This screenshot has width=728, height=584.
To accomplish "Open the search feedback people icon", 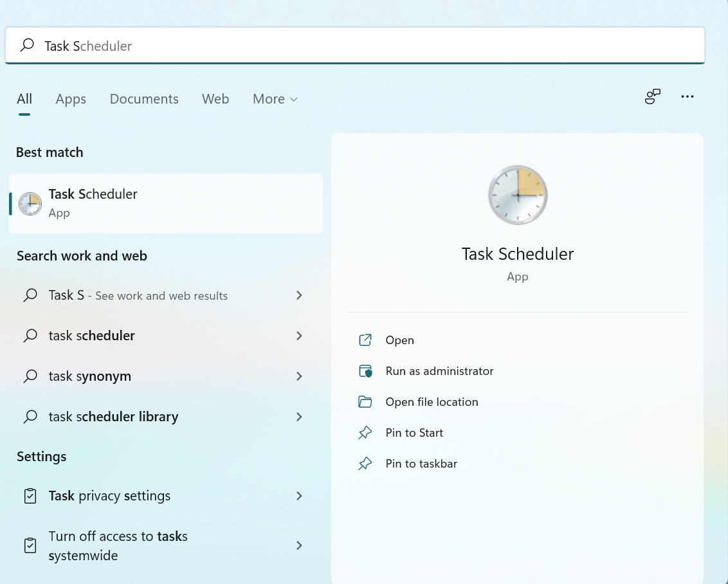I will (652, 96).
